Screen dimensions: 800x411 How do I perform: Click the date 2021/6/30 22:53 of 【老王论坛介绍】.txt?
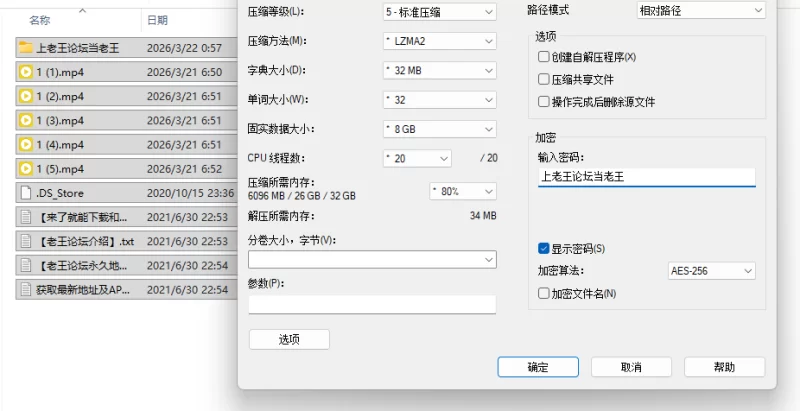click(x=187, y=242)
